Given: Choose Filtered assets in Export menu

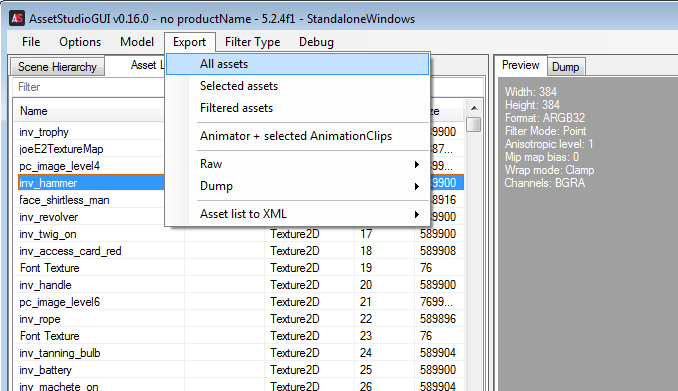Looking at the screenshot, I should (x=297, y=108).
